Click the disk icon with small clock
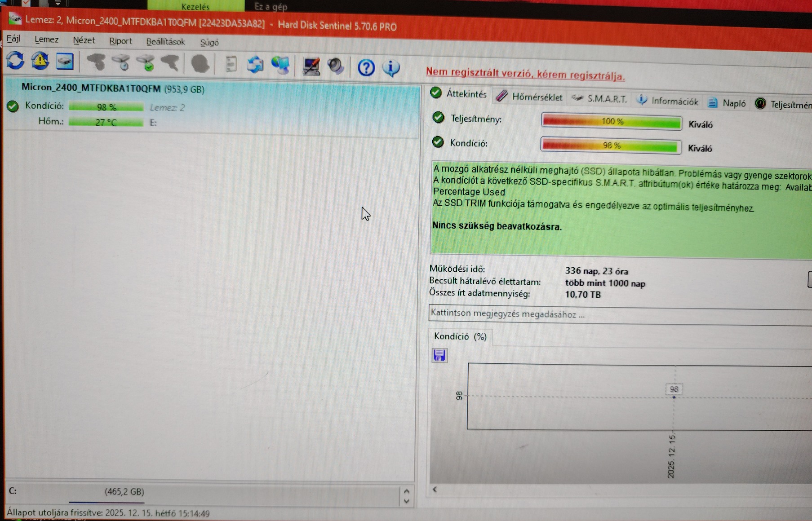Viewport: 812px width, 521px height. [x=121, y=62]
